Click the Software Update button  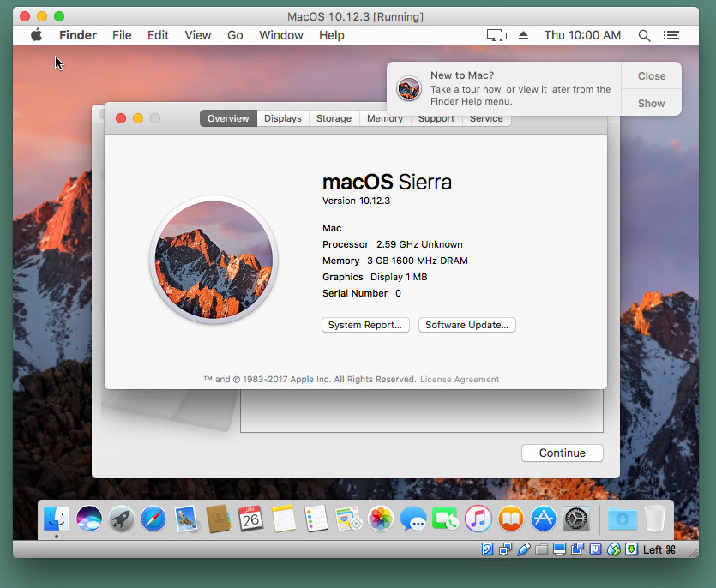(467, 325)
